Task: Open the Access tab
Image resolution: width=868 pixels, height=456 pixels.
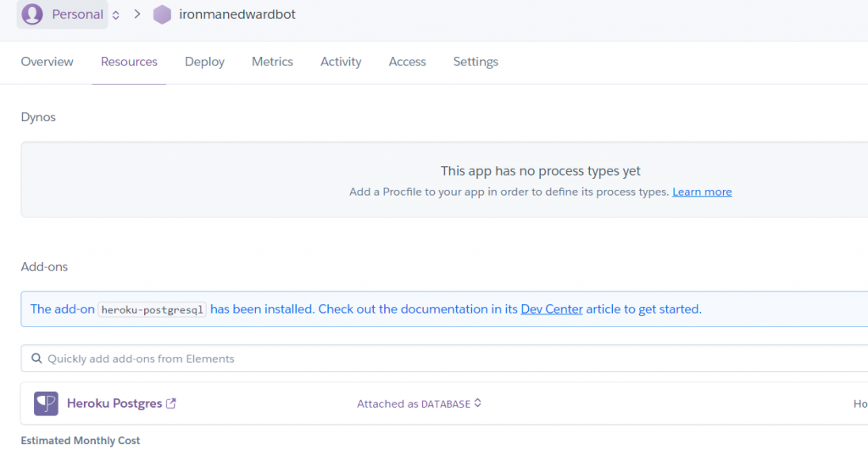Action: pos(408,61)
